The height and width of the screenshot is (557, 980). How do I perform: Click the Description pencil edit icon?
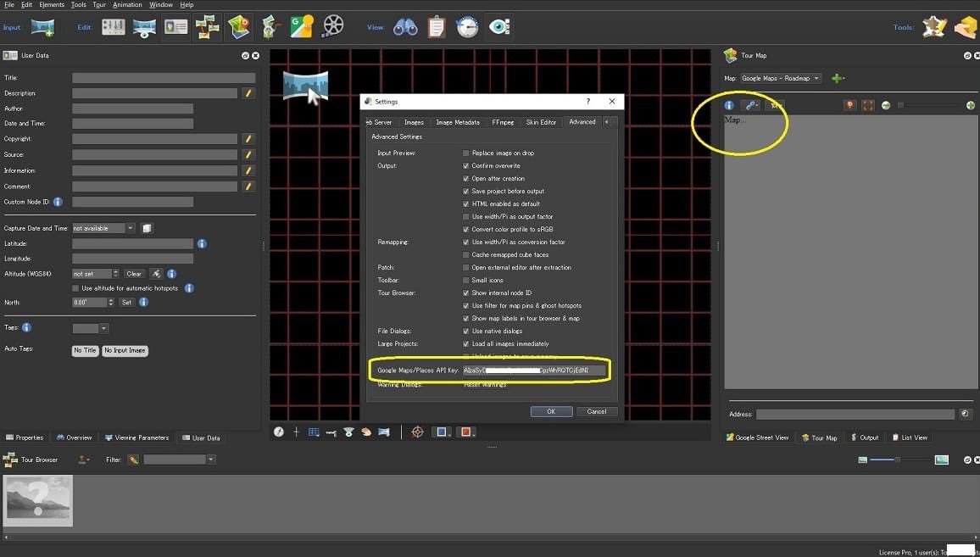pos(248,93)
